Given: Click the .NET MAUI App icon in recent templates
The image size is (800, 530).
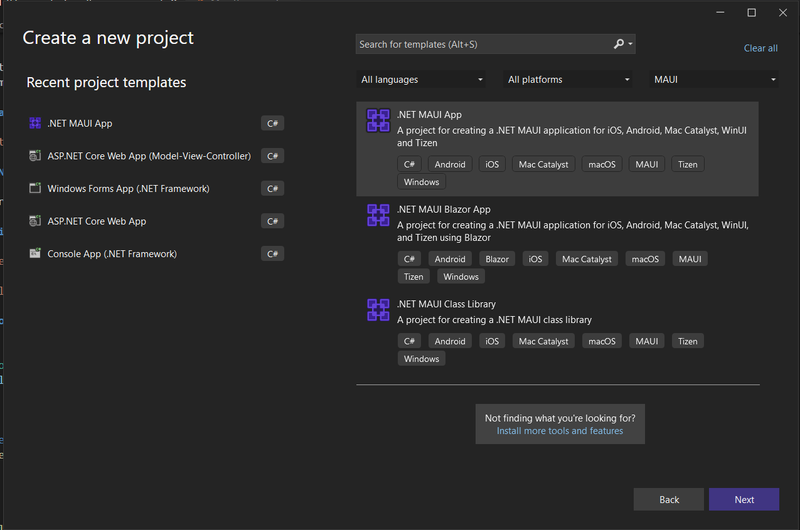Looking at the screenshot, I should pos(35,123).
